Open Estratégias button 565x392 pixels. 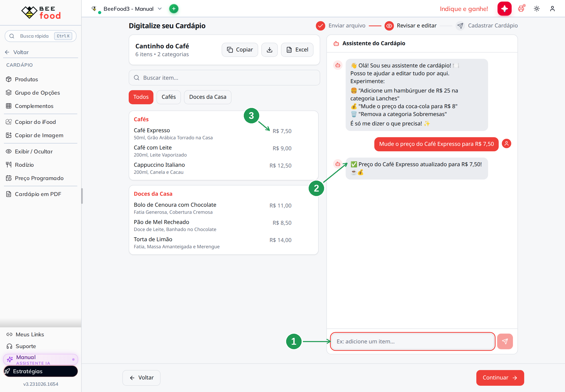(x=41, y=371)
